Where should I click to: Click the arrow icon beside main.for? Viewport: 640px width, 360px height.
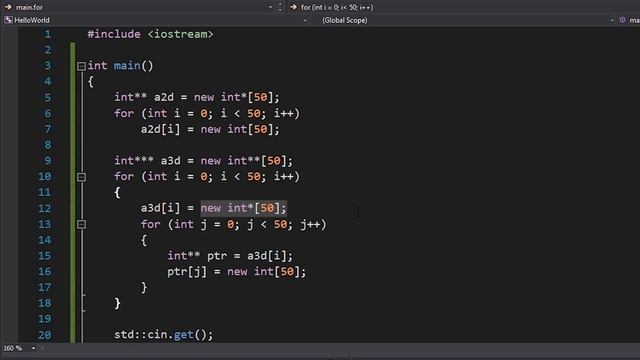pyautogui.click(x=8, y=7)
